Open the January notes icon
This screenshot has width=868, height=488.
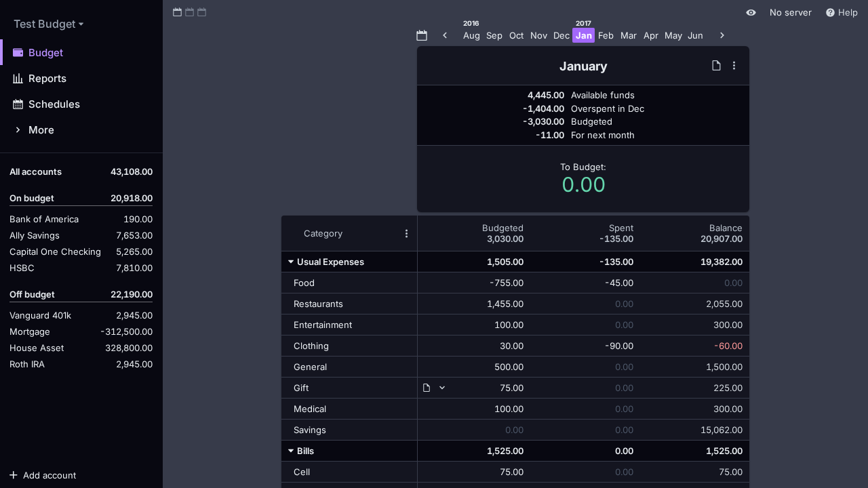716,66
